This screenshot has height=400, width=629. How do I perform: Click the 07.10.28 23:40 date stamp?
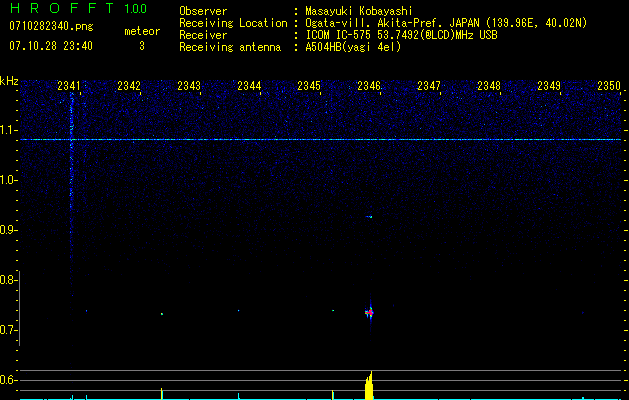tap(50, 46)
